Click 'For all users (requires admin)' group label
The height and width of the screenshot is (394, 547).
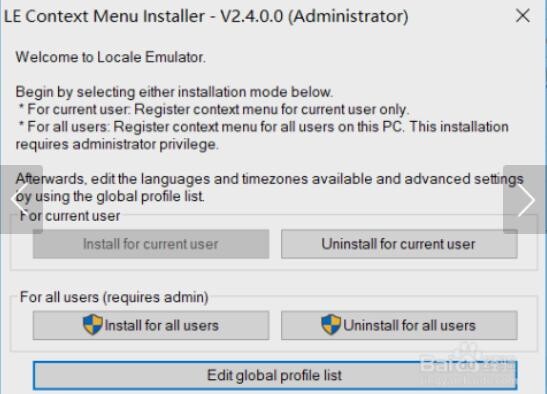[114, 297]
